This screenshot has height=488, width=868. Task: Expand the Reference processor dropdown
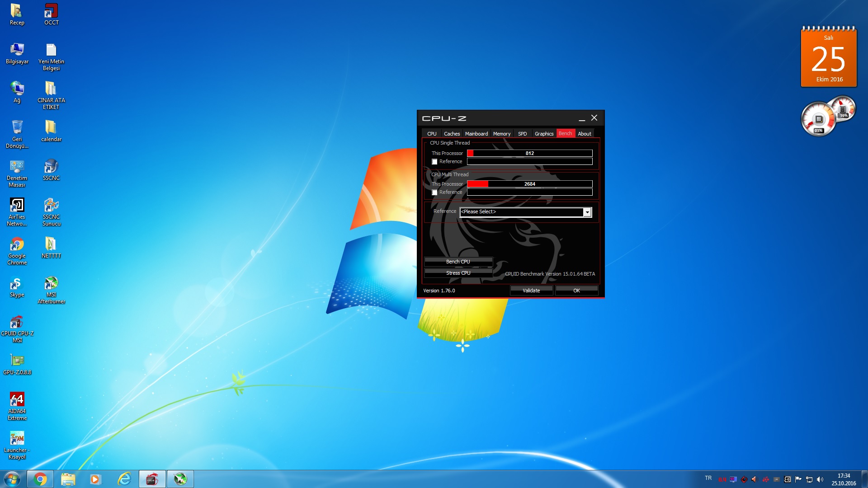(587, 212)
